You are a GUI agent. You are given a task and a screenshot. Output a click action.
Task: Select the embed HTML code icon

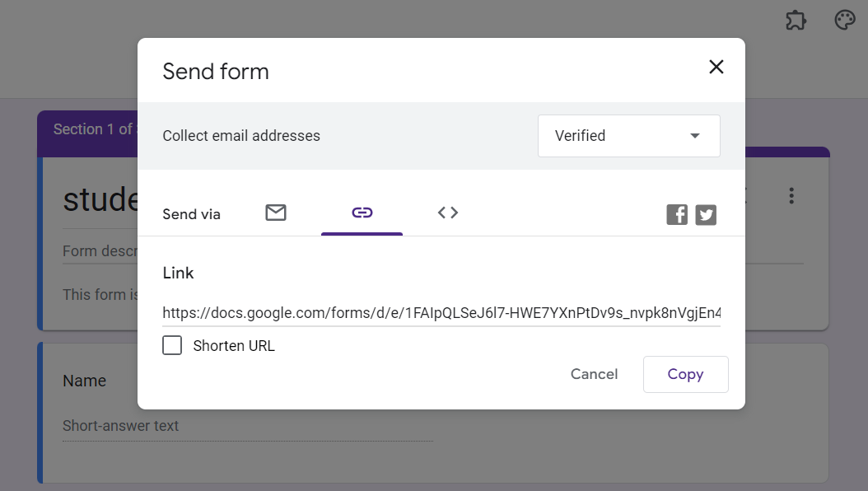(448, 213)
